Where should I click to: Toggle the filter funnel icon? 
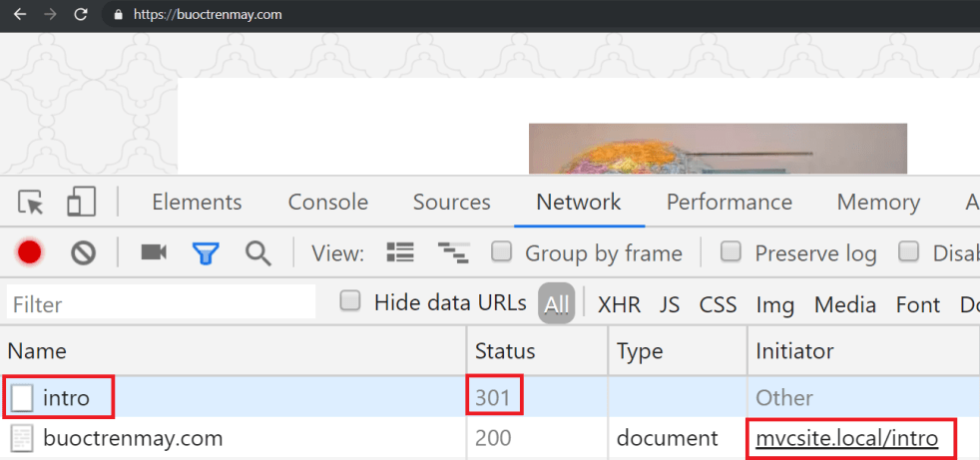tap(206, 252)
